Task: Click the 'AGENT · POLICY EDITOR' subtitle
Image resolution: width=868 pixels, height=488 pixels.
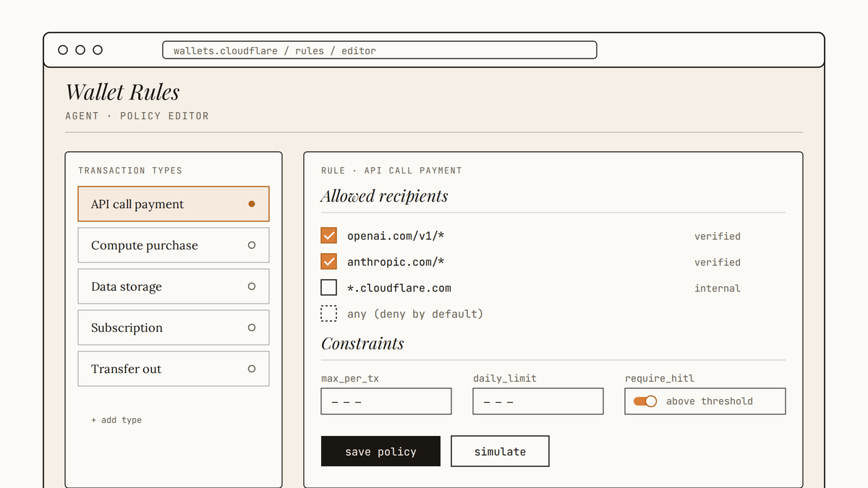Action: pos(137,116)
